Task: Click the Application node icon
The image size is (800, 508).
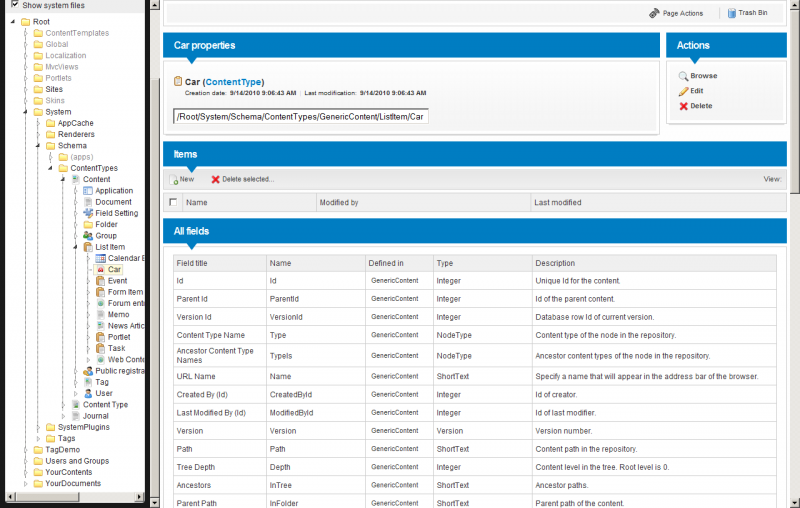Action: pyautogui.click(x=88, y=190)
